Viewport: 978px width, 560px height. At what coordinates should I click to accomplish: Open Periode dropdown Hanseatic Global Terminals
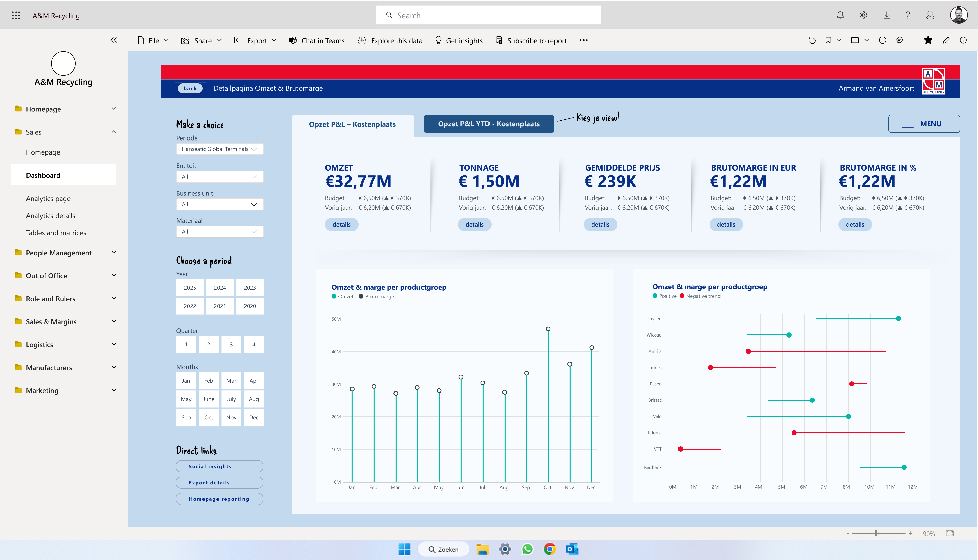[220, 149]
